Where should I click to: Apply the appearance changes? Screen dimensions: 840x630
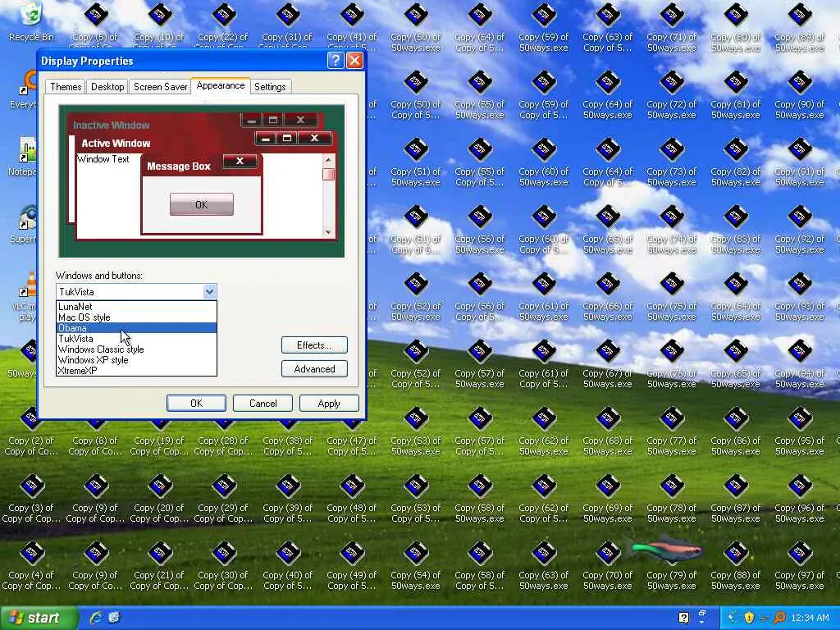point(329,403)
